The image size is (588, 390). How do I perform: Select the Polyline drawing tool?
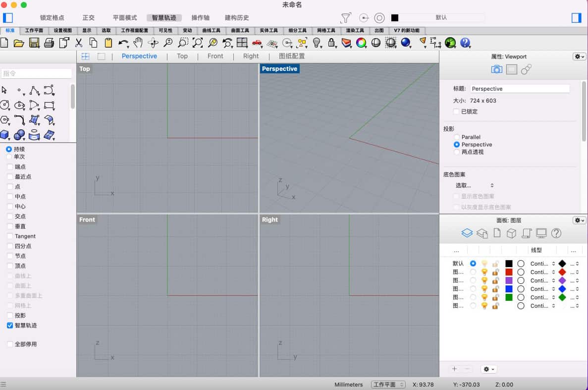point(34,91)
